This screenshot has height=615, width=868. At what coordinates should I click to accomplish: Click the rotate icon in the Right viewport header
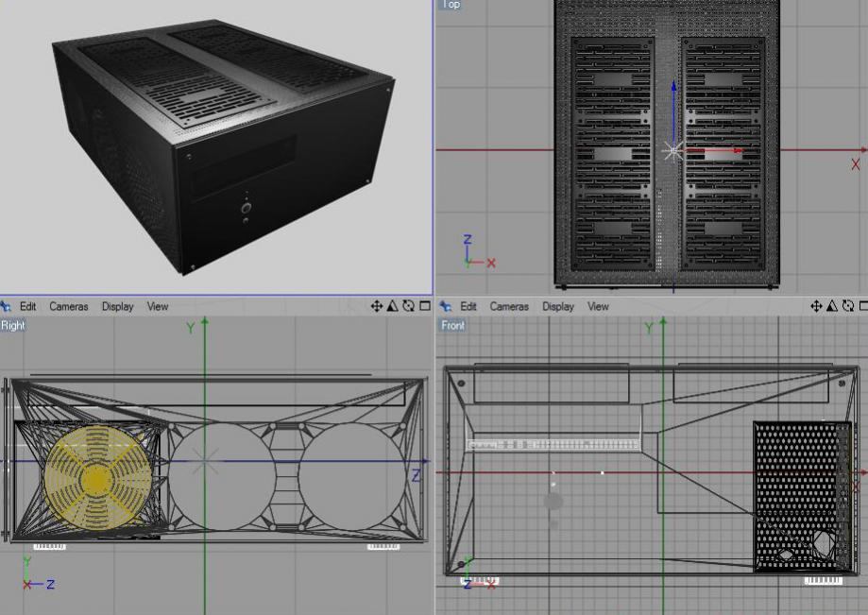point(408,306)
